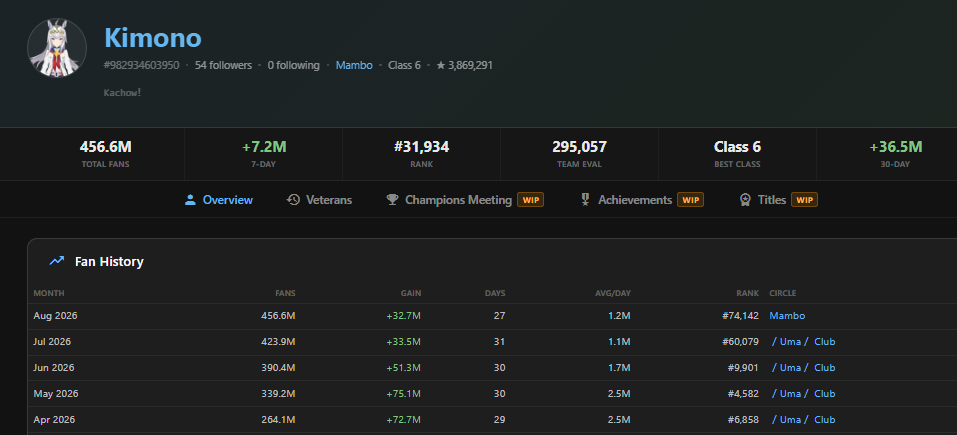This screenshot has width=957, height=435.
Task: Select the May 2026 month cell
Action: pyautogui.click(x=55, y=394)
